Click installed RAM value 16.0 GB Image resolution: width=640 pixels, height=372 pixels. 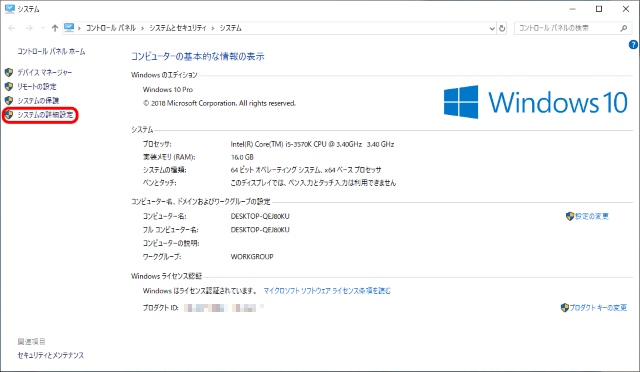tap(242, 157)
